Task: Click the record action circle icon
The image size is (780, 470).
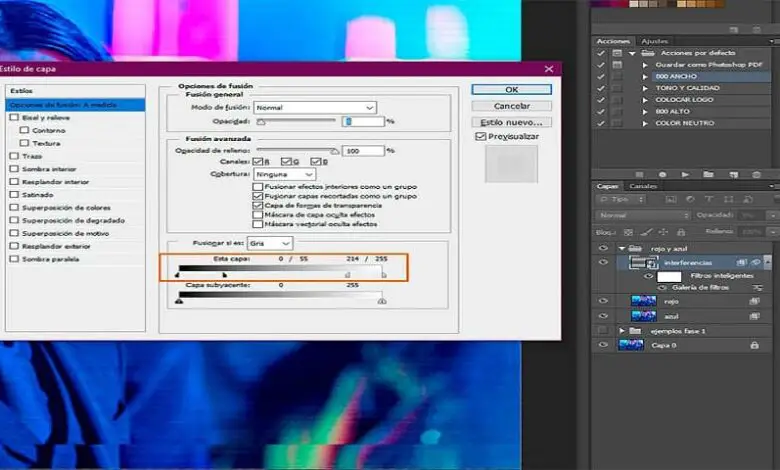Action: pos(663,175)
